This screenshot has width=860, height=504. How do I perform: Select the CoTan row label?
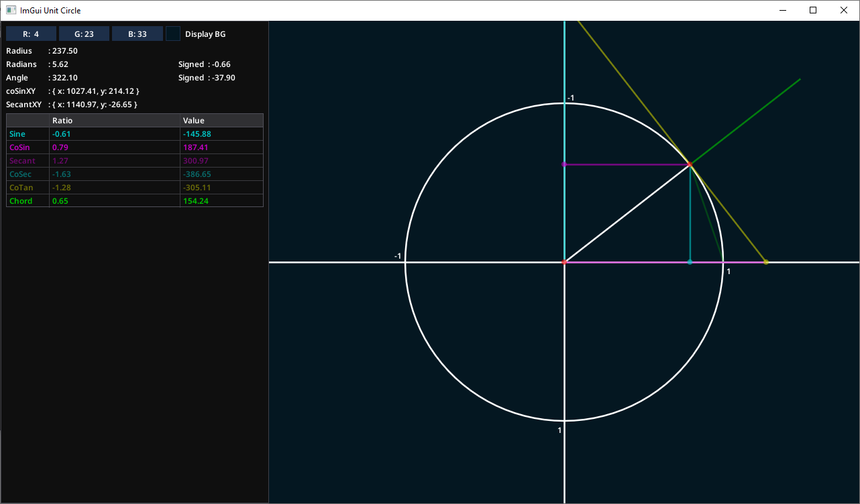(x=21, y=188)
